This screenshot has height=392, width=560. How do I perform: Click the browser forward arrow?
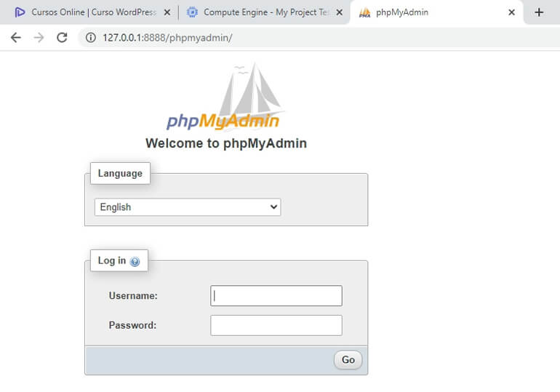39,38
